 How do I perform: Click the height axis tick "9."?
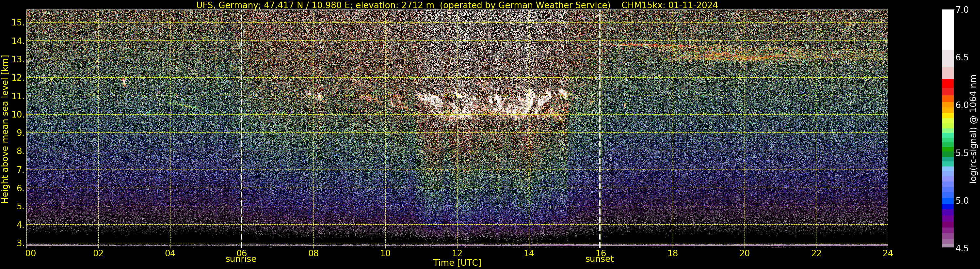[21, 133]
